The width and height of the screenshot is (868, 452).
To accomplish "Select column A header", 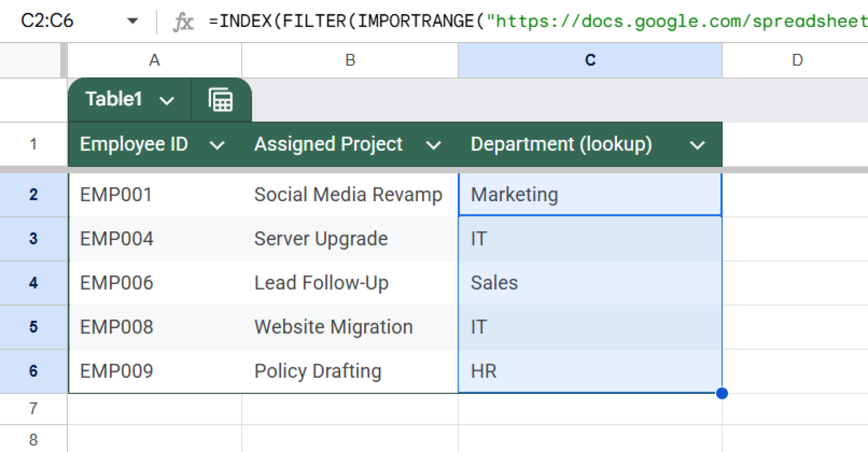I will tap(154, 60).
